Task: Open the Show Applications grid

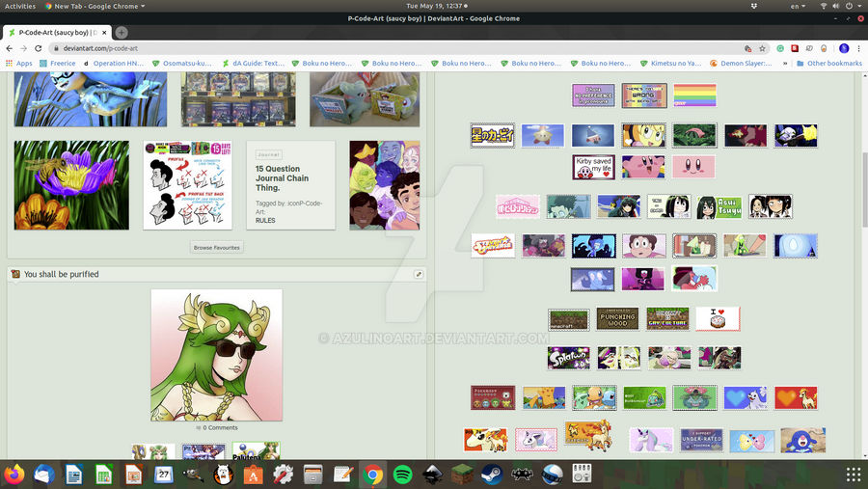Action: pos(854,475)
